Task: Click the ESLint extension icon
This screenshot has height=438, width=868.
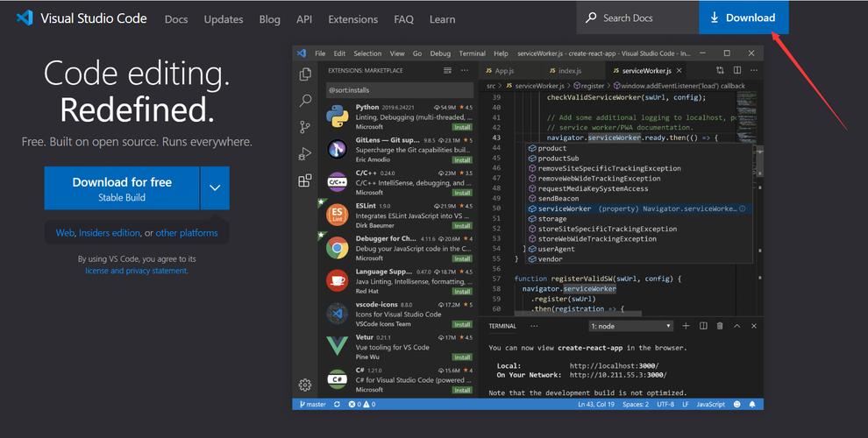Action: pos(338,215)
